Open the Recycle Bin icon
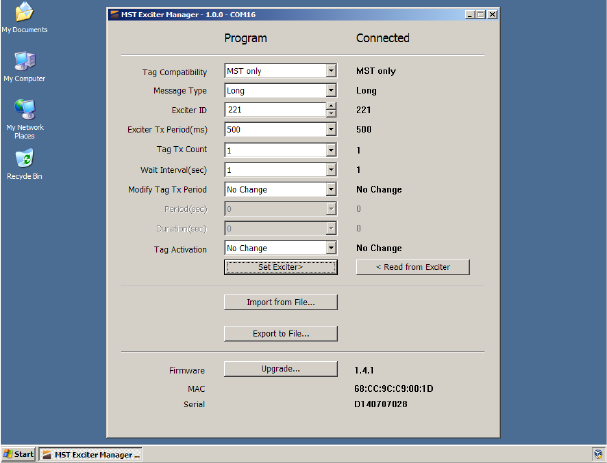Image resolution: width=607 pixels, height=463 pixels. [24, 165]
